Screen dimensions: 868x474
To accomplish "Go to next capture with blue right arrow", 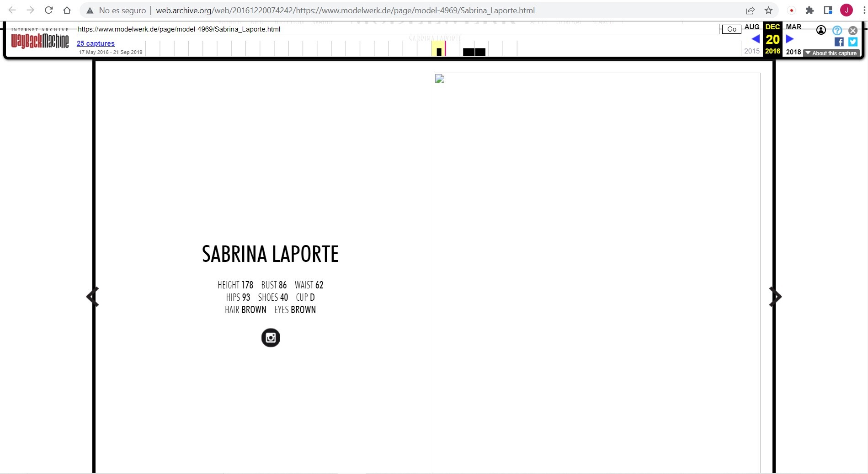I will 789,39.
